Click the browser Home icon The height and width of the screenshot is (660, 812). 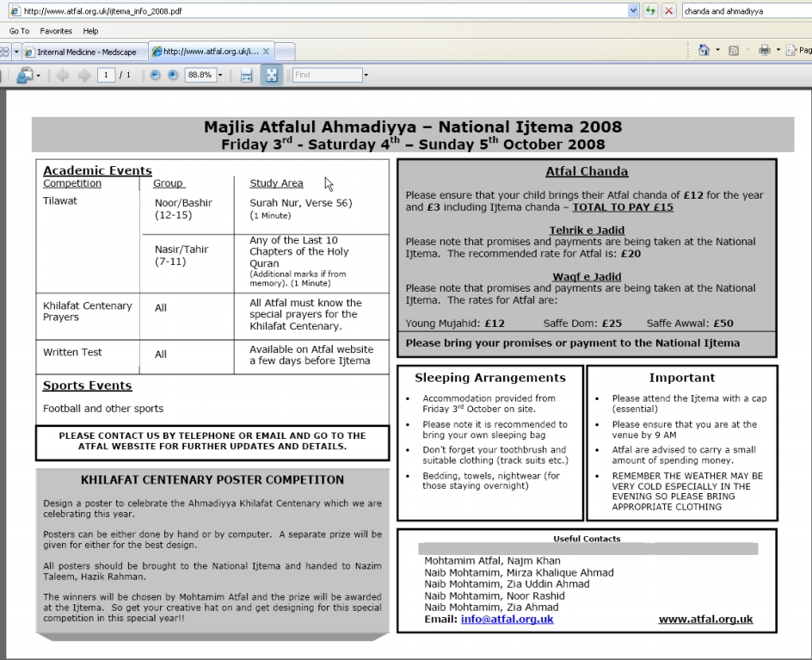click(704, 51)
